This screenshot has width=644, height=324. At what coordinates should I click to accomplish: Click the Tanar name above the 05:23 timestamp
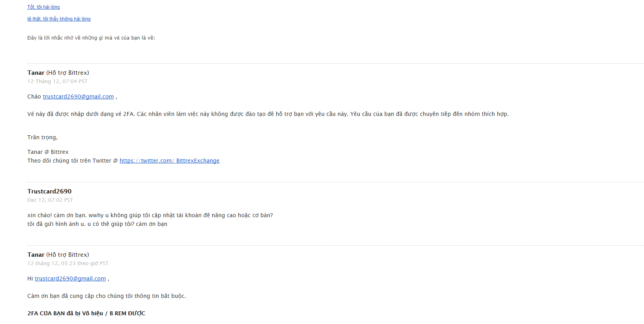click(x=36, y=255)
